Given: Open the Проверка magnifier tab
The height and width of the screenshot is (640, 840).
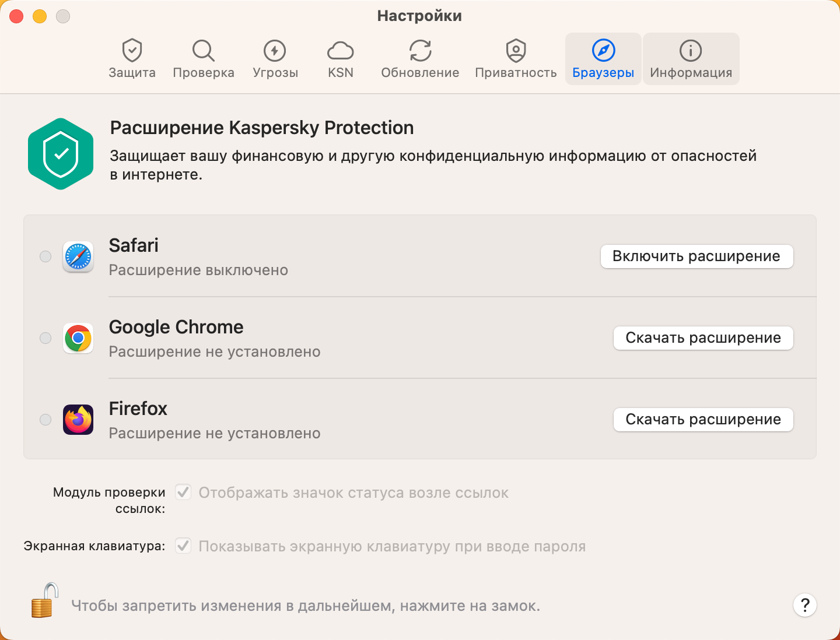Looking at the screenshot, I should (x=204, y=59).
